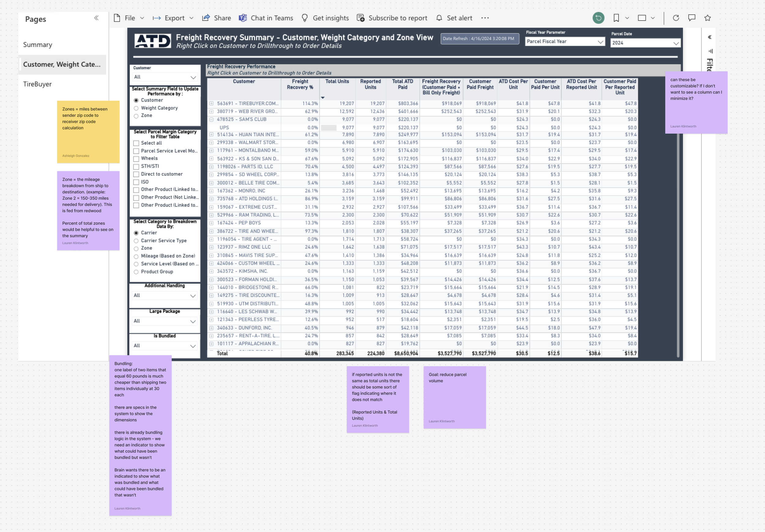This screenshot has width=765, height=532.
Task: Click the bookmark icon in the toolbar
Action: point(616,18)
